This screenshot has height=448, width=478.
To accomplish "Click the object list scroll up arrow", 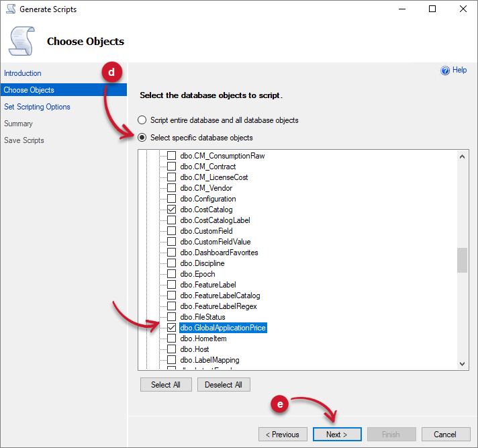I will point(462,156).
